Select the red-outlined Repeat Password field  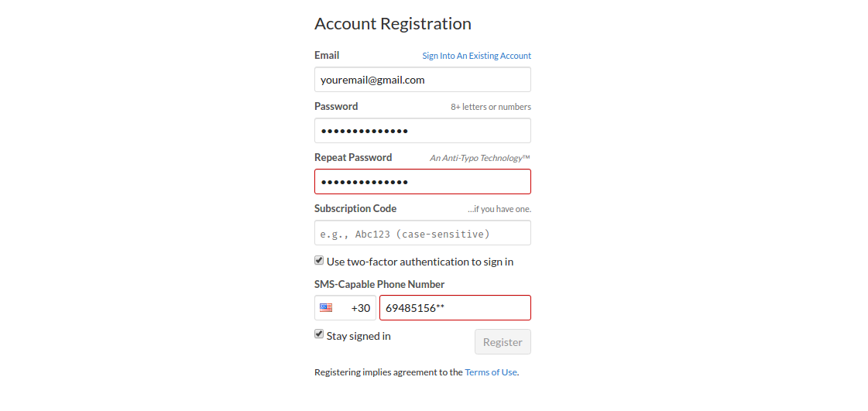pyautogui.click(x=422, y=181)
